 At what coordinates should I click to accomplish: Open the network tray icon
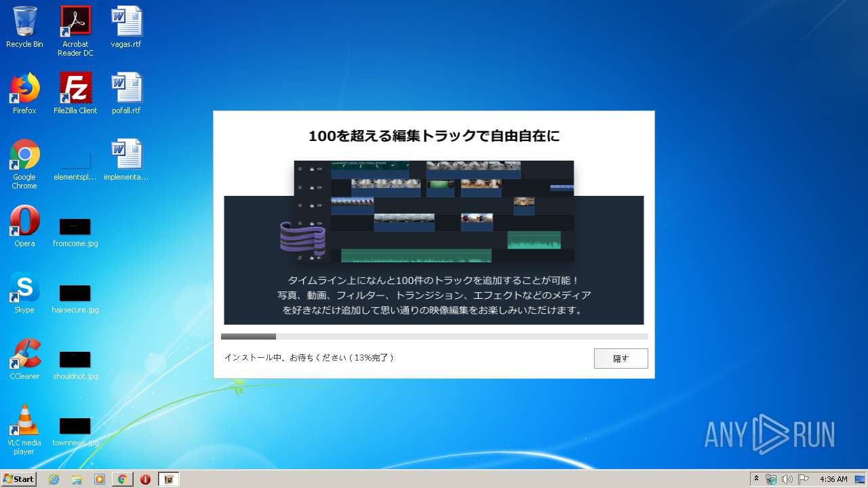(771, 479)
